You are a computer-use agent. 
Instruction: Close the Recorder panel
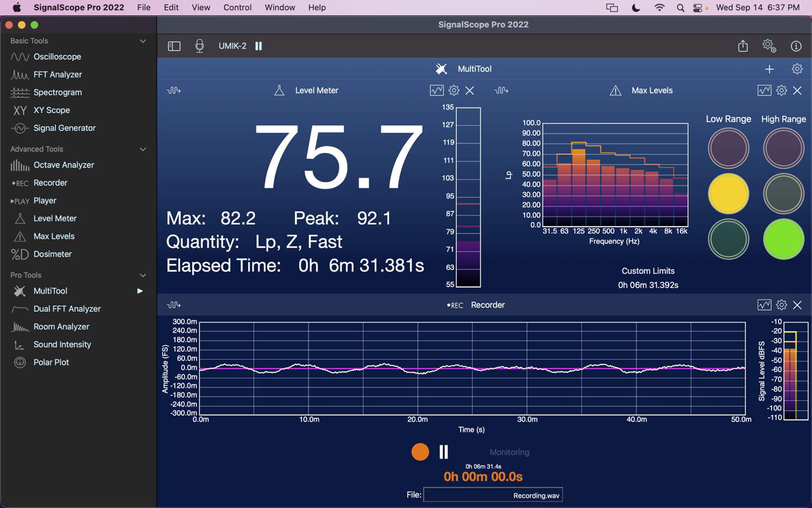pos(797,305)
